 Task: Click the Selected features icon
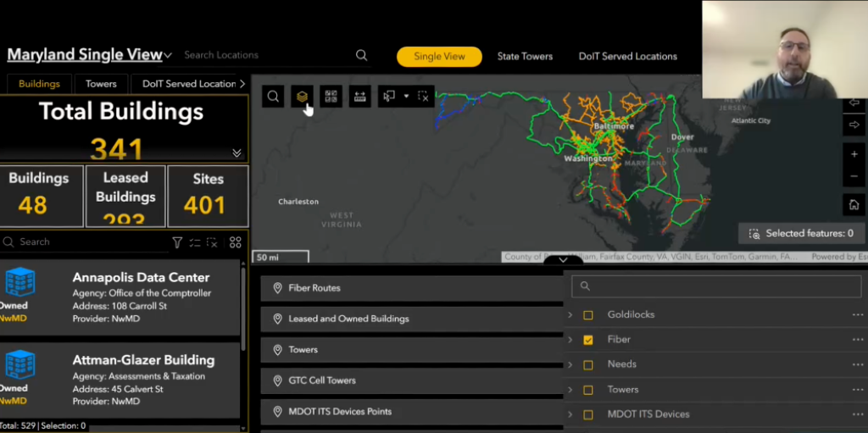[754, 234]
